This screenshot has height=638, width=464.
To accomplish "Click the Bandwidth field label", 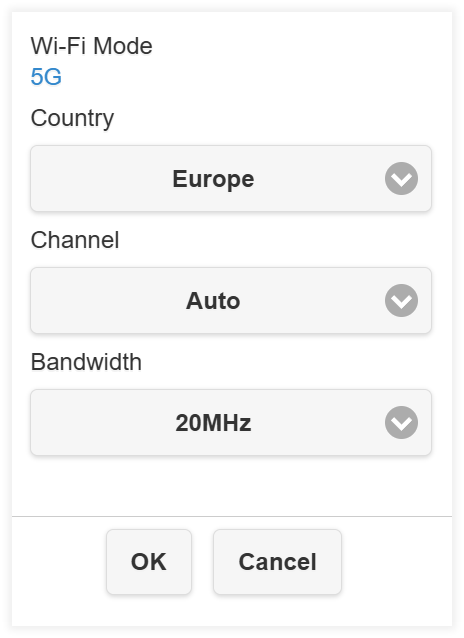I will coord(86,362).
